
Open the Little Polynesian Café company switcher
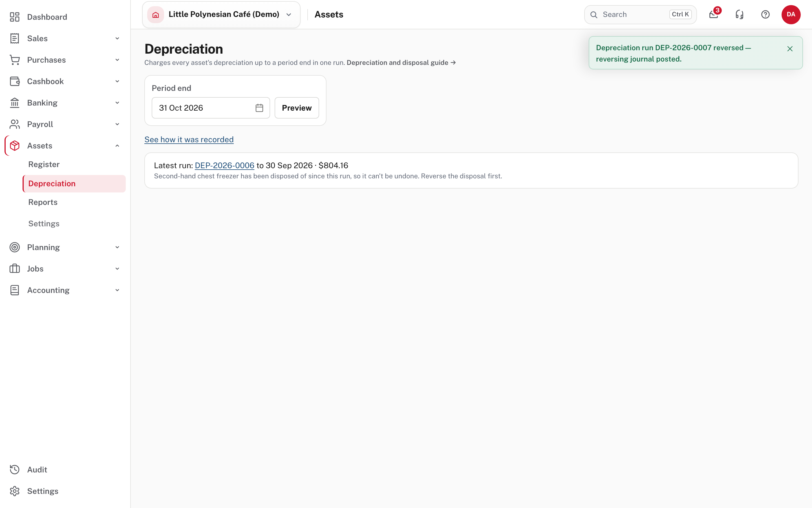[x=221, y=14]
